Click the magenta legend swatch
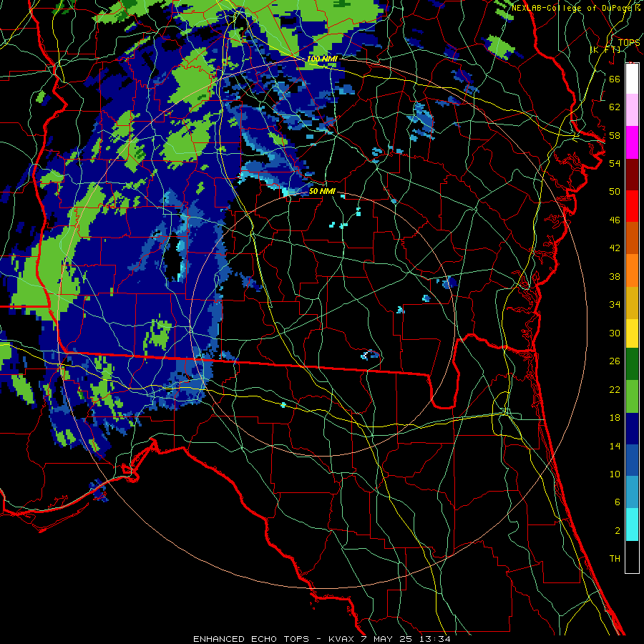Screen dimensions: 644x644 click(632, 142)
